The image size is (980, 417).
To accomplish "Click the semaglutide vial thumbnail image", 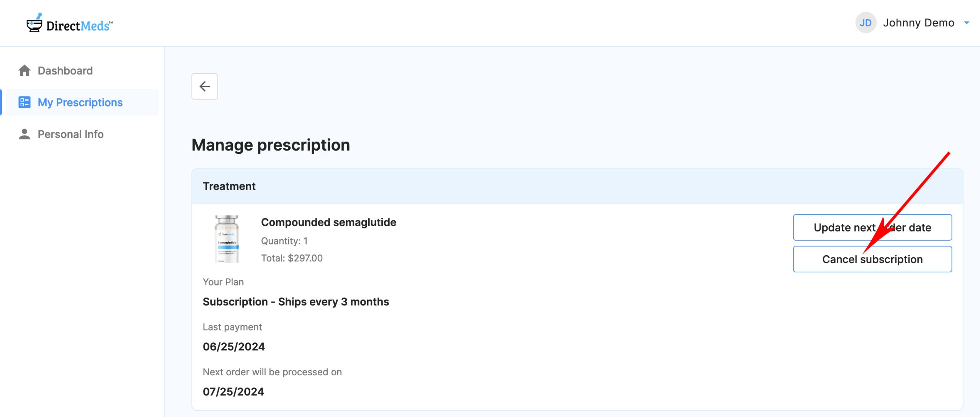I will (x=227, y=239).
